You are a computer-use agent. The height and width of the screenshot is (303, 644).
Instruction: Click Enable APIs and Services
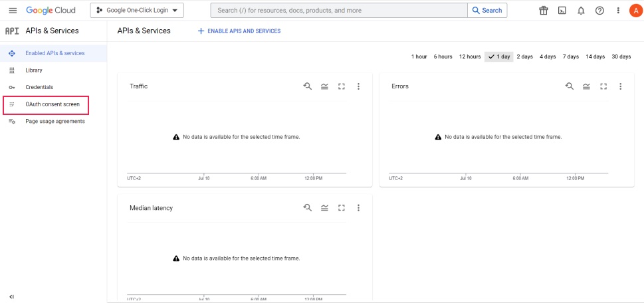[239, 31]
